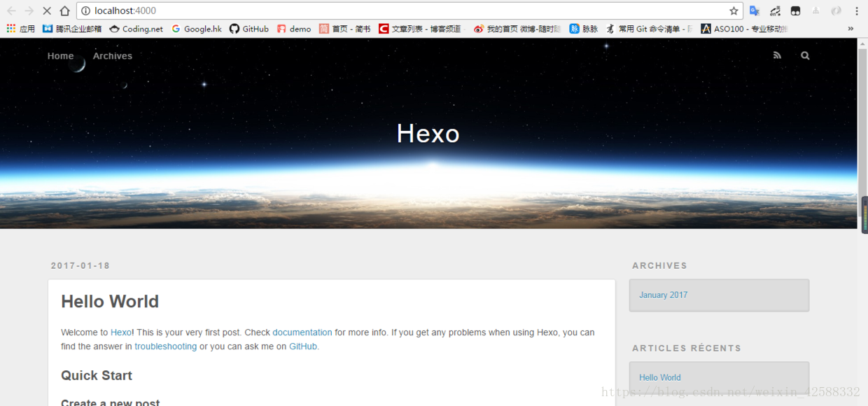Open 首页 - 简书 bookmark
This screenshot has height=406, width=868.
pos(345,29)
